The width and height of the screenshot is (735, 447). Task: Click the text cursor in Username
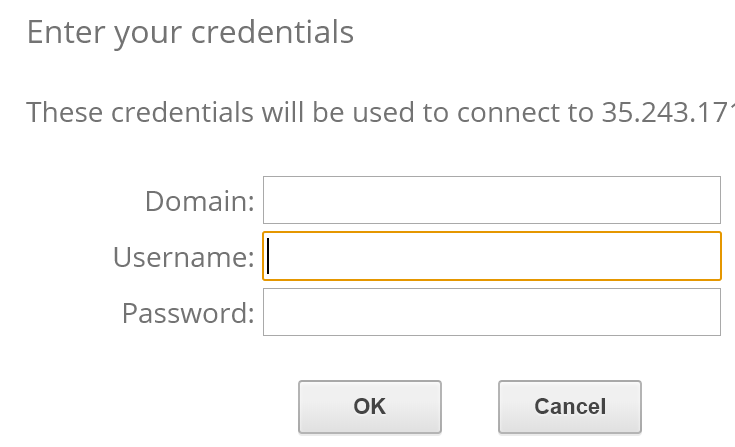(270, 257)
